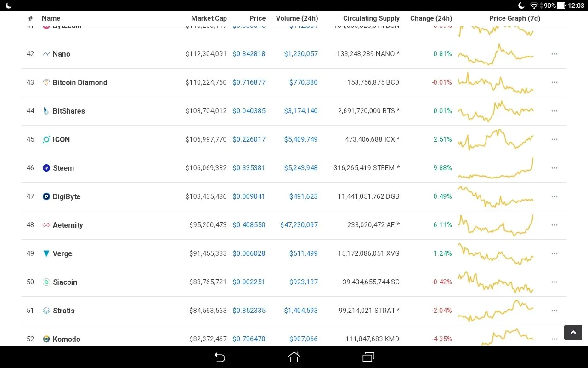Sort table by Circulating Supply header

[x=371, y=18]
